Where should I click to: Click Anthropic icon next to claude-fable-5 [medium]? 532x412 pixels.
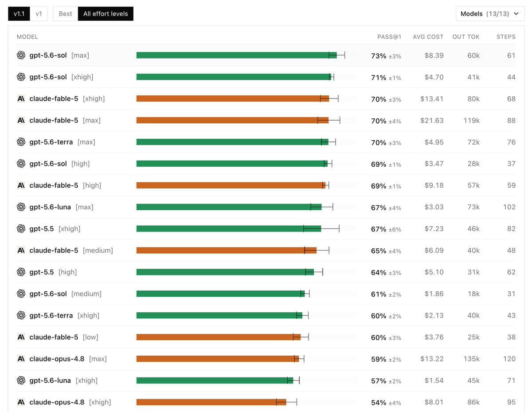(21, 251)
